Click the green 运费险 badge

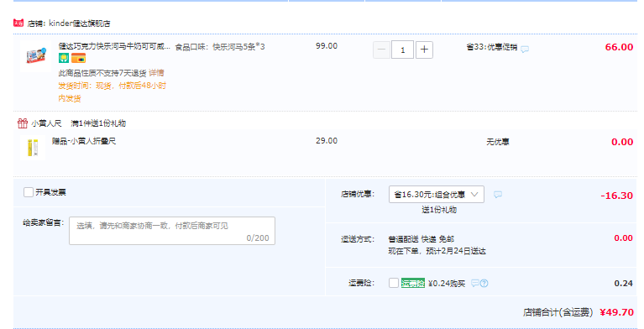tap(413, 283)
